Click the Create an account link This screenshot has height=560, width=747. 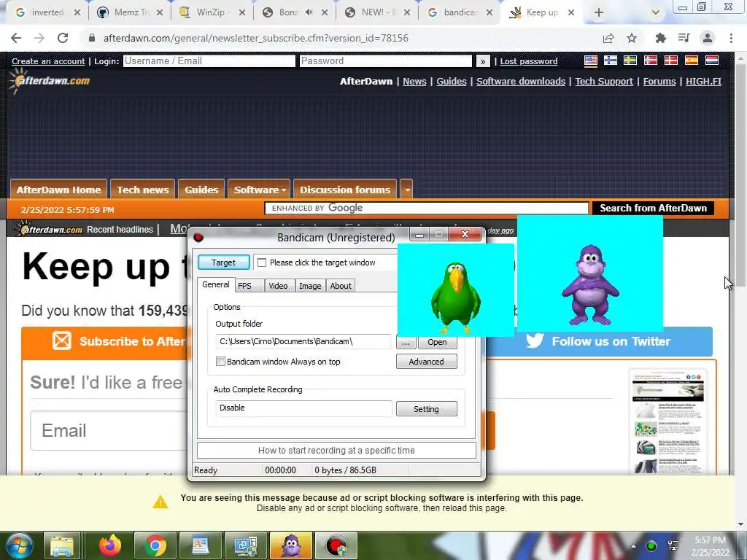(x=48, y=61)
